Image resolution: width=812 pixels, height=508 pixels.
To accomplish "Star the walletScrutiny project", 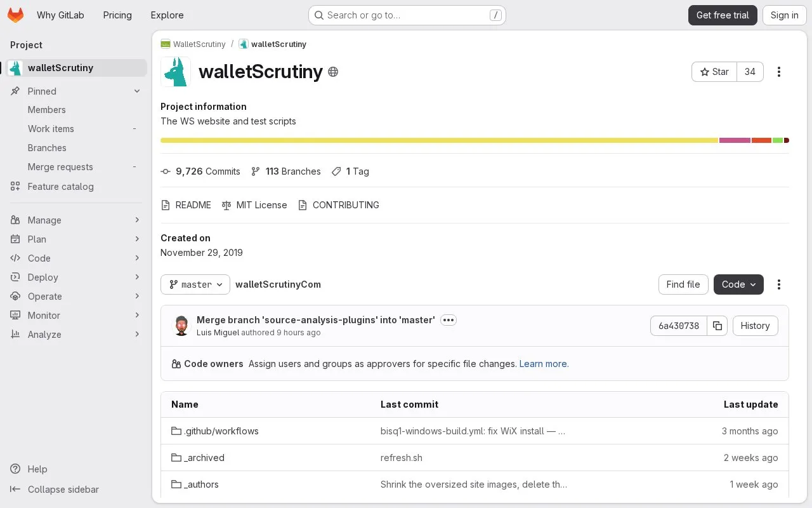I will click(714, 72).
